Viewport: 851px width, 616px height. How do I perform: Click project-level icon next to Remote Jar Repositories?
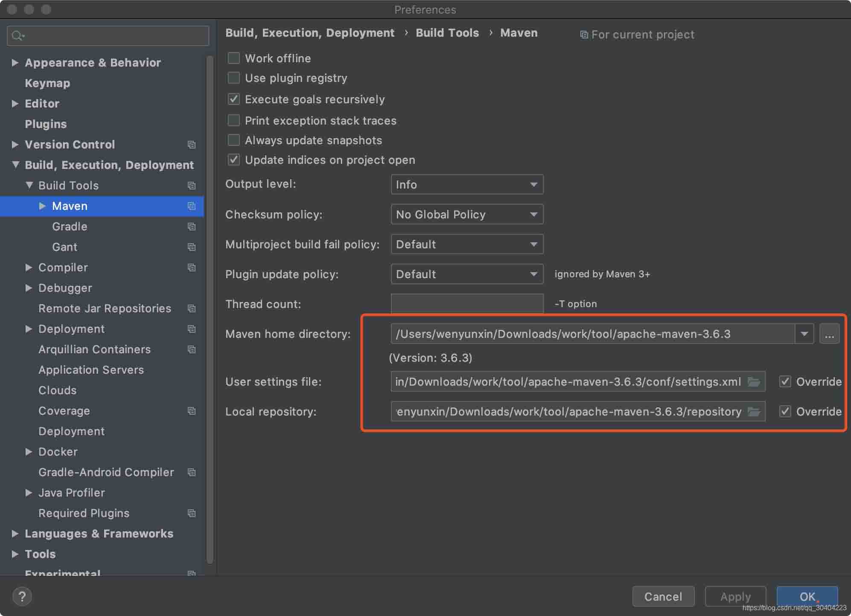(x=192, y=308)
